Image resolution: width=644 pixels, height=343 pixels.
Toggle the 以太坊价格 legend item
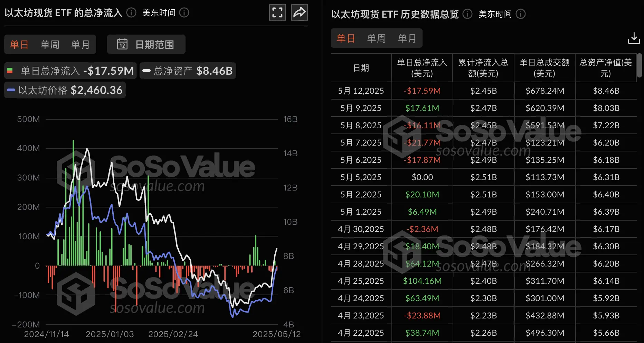[x=64, y=90]
